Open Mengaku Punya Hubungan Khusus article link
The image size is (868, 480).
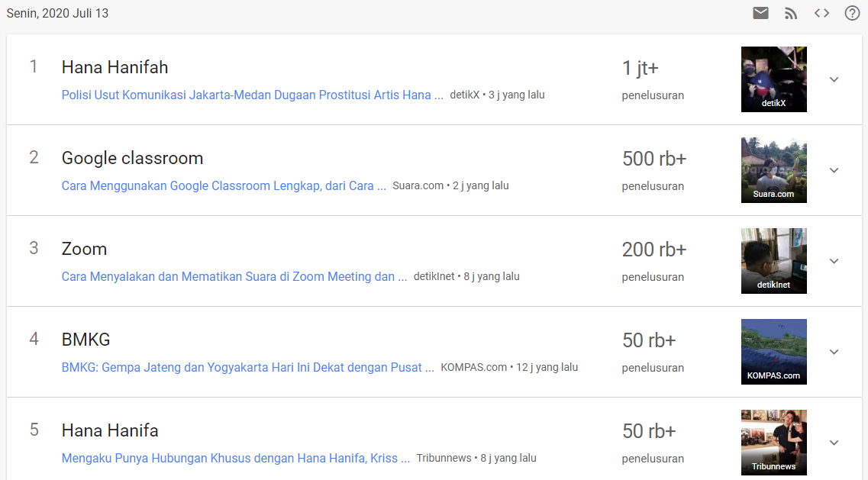(236, 459)
